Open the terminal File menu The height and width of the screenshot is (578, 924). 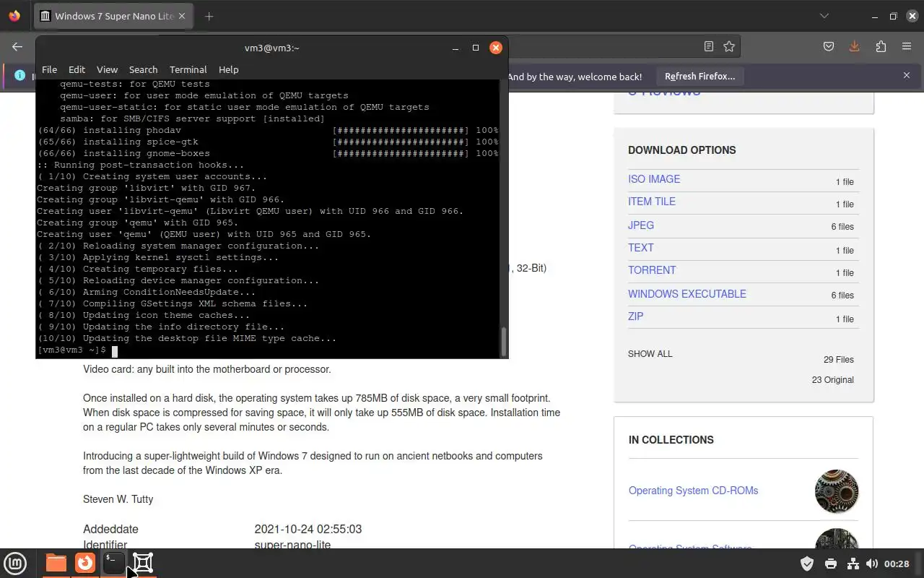point(49,69)
